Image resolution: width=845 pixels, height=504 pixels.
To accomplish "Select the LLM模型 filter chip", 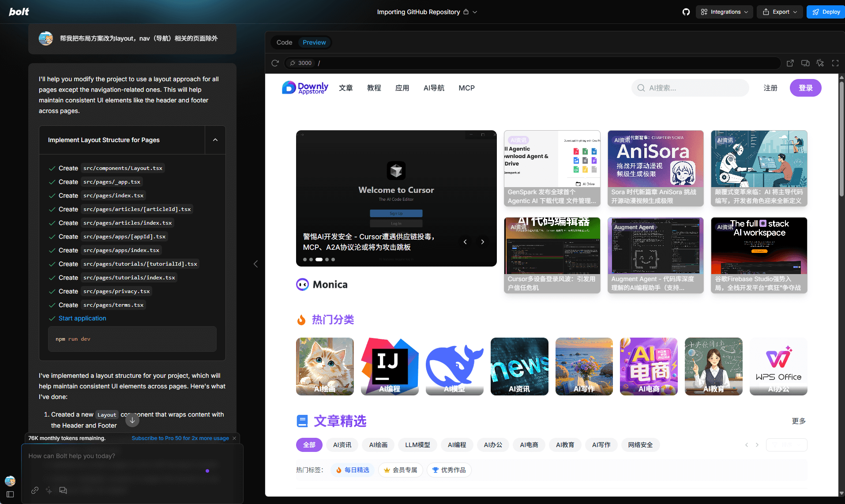I will point(418,445).
